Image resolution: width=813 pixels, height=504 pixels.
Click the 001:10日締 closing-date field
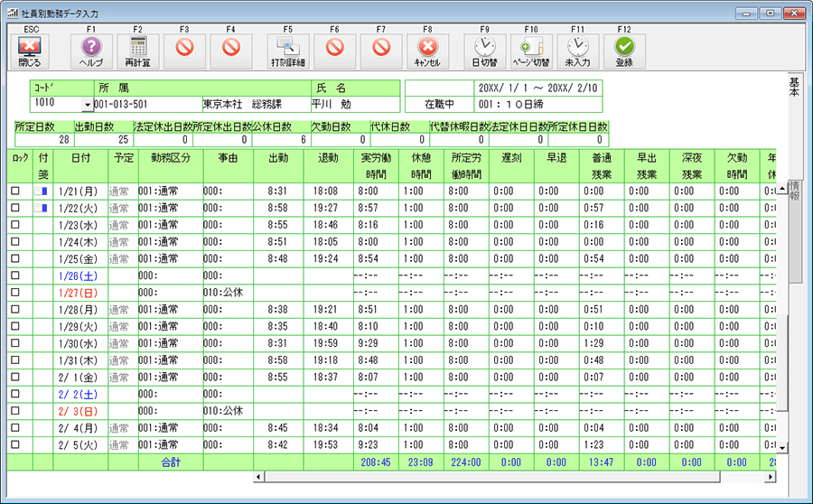tap(538, 104)
